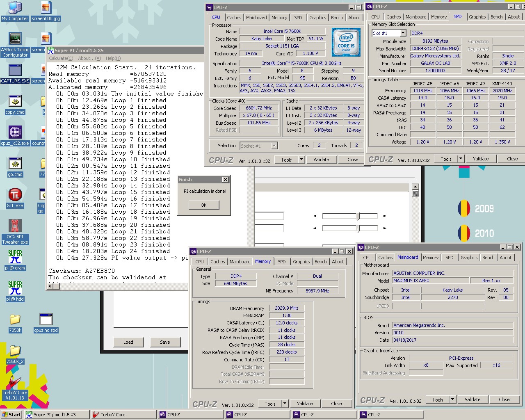Screen dimensions: 525x420
Task: Expand Tools arrow in CPU-Z Memory window
Action: point(285,404)
